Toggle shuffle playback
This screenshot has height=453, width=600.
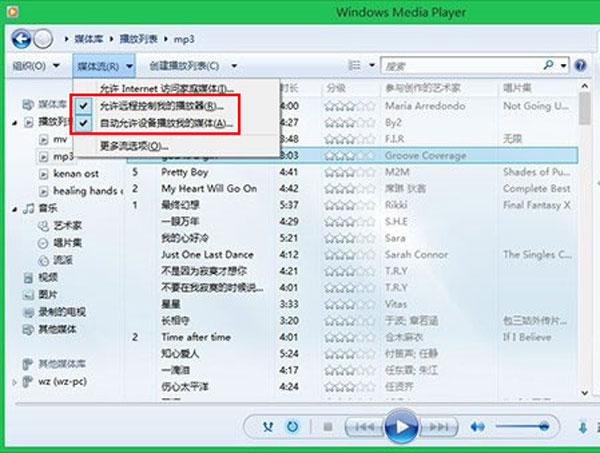click(x=268, y=426)
